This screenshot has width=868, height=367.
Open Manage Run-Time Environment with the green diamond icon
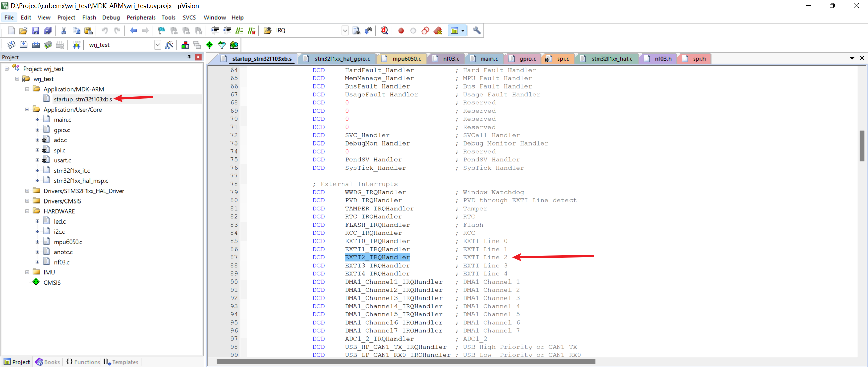(210, 45)
